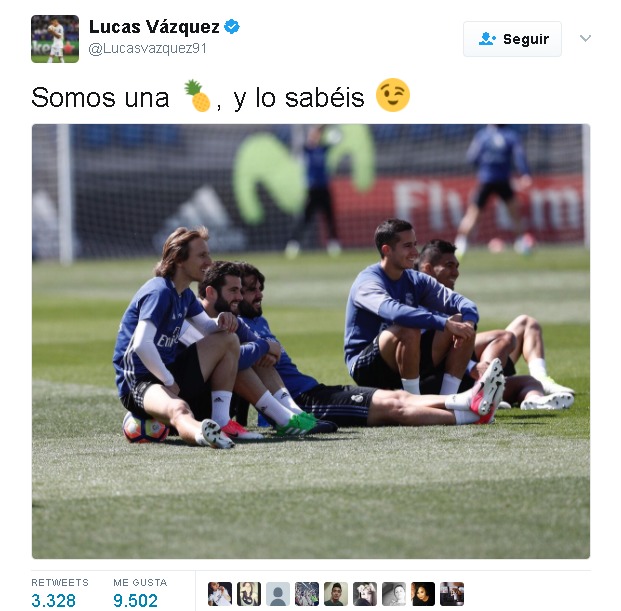Click the blue verified badge

pos(232,27)
